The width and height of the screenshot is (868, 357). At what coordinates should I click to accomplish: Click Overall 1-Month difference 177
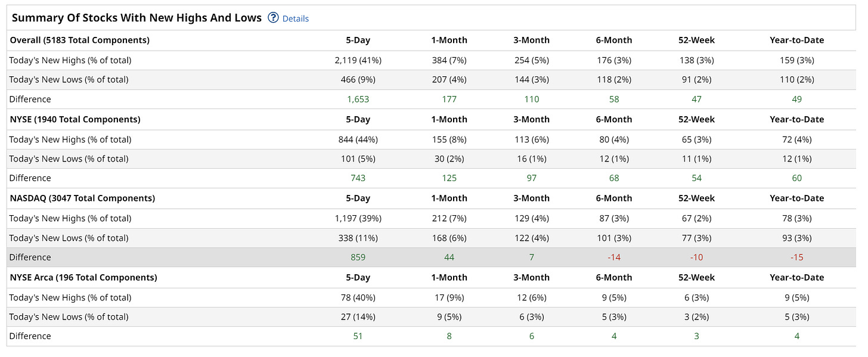tap(449, 100)
